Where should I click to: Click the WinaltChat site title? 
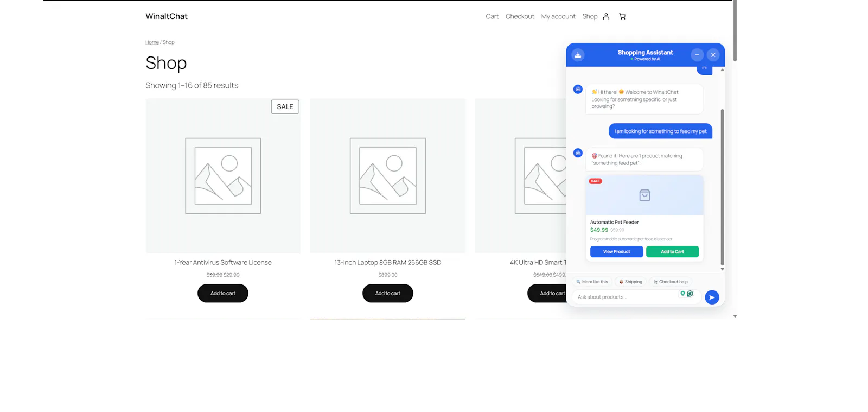pyautogui.click(x=167, y=16)
